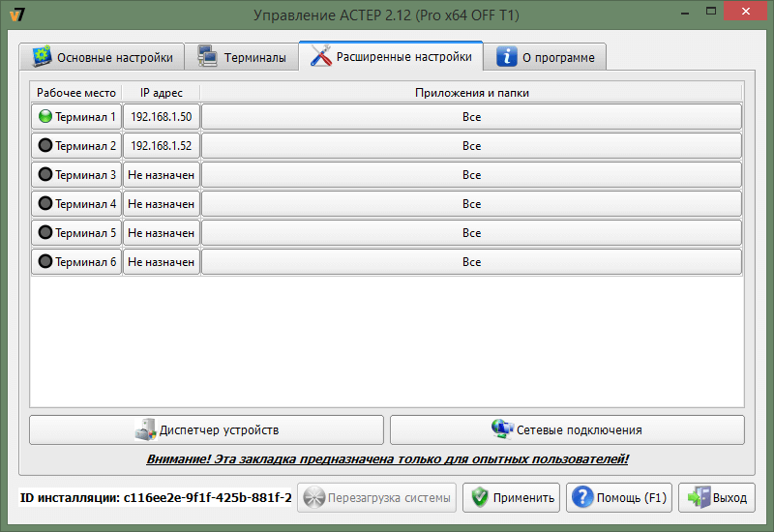Open Помощь (F1) help
Screen dimensions: 774x532
[619, 497]
